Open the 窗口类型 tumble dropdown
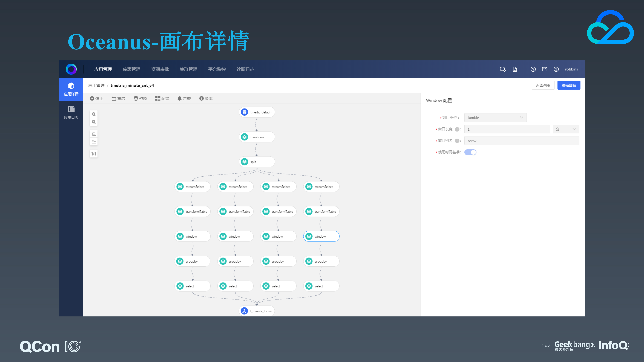The width and height of the screenshot is (644, 362). pos(495,118)
